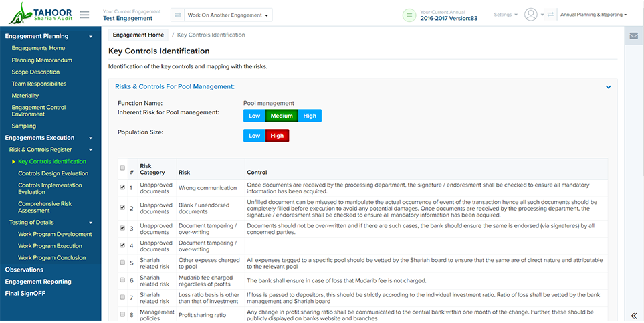The image size is (644, 323).
Task: Open Controls Implementation Evaluation
Action: 50,189
